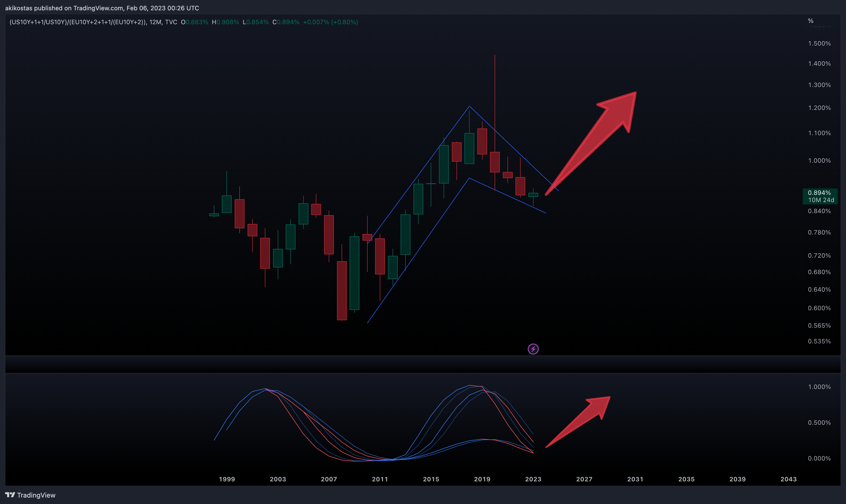Click the 0.640% price axis label
The height and width of the screenshot is (504, 846).
(x=819, y=289)
